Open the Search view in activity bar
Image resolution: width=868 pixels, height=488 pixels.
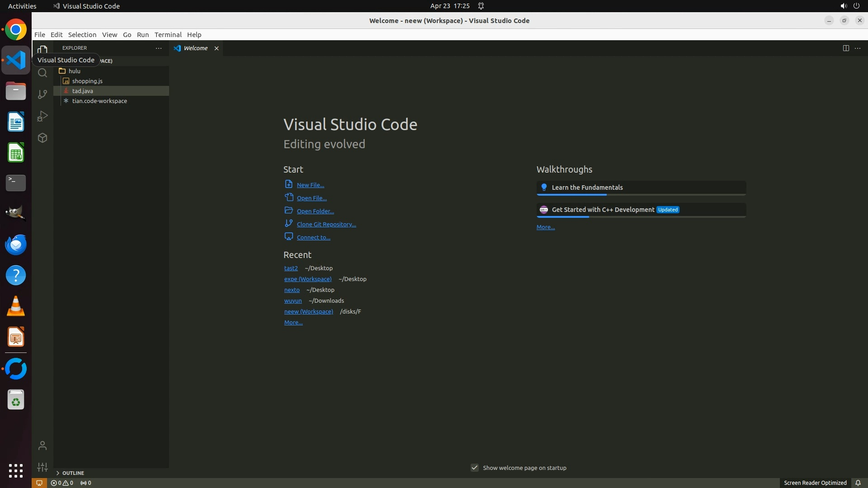[x=42, y=73]
